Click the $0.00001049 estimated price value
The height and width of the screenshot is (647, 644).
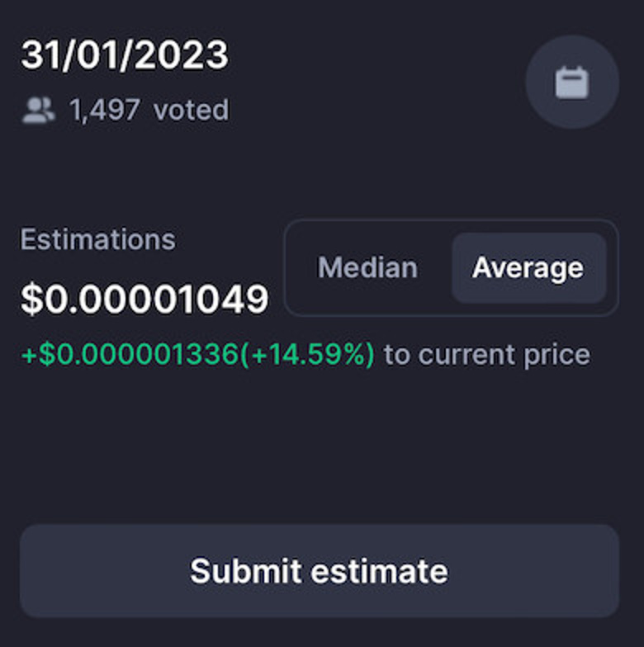pyautogui.click(x=145, y=300)
